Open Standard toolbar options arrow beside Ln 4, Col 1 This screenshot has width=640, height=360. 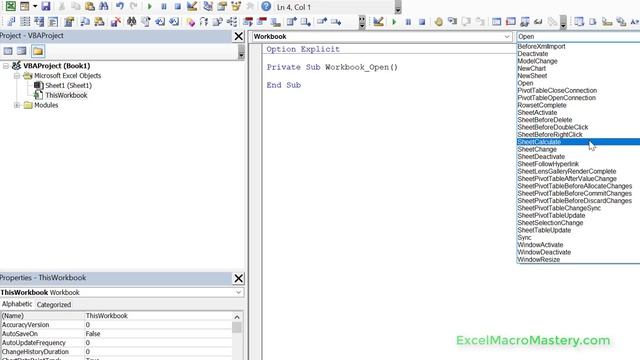pos(398,7)
